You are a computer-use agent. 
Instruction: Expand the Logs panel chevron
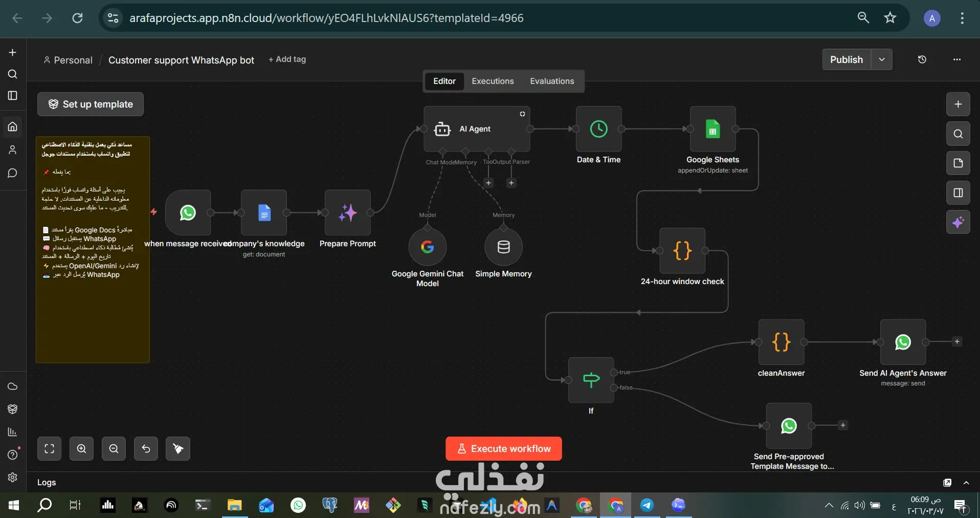[966, 483]
